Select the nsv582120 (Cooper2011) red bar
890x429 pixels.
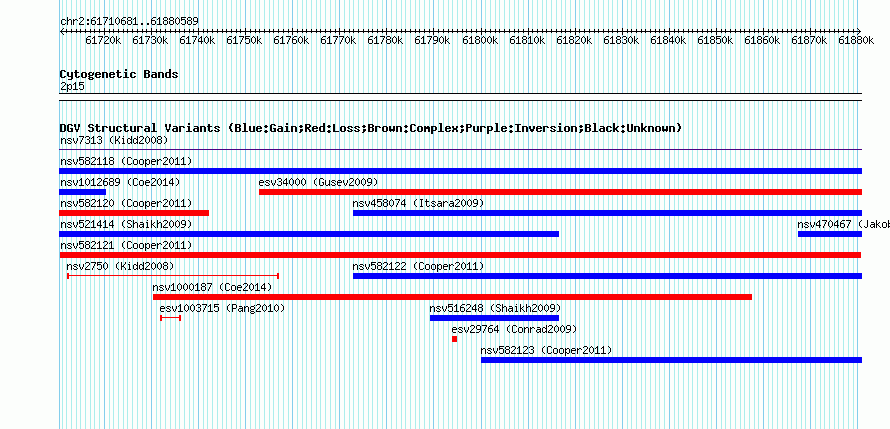(135, 213)
